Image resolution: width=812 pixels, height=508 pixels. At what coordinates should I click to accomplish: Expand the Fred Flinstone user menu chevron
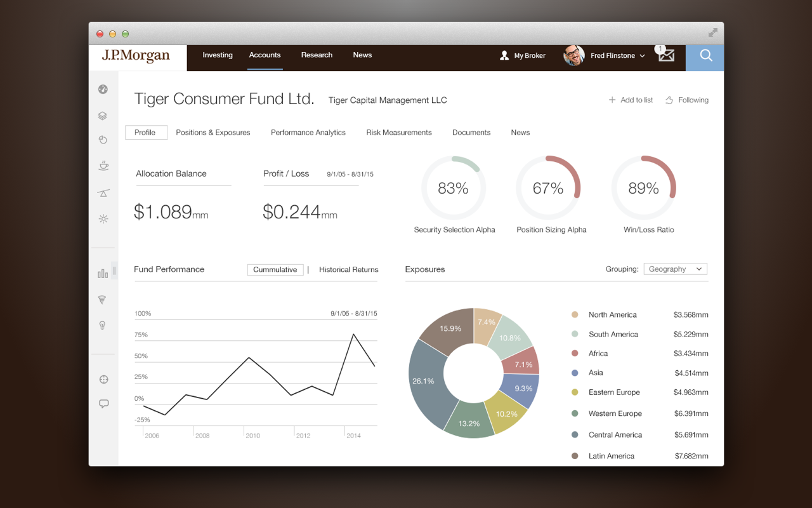pyautogui.click(x=642, y=56)
